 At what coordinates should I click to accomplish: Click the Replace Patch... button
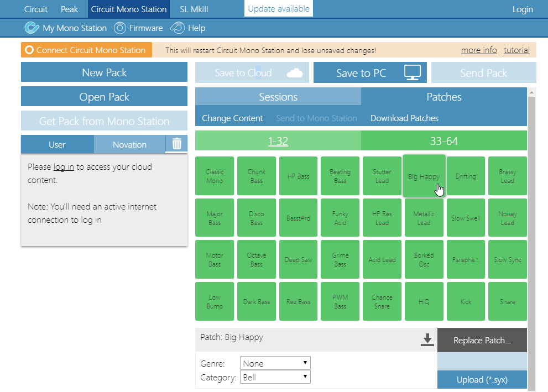tap(482, 340)
